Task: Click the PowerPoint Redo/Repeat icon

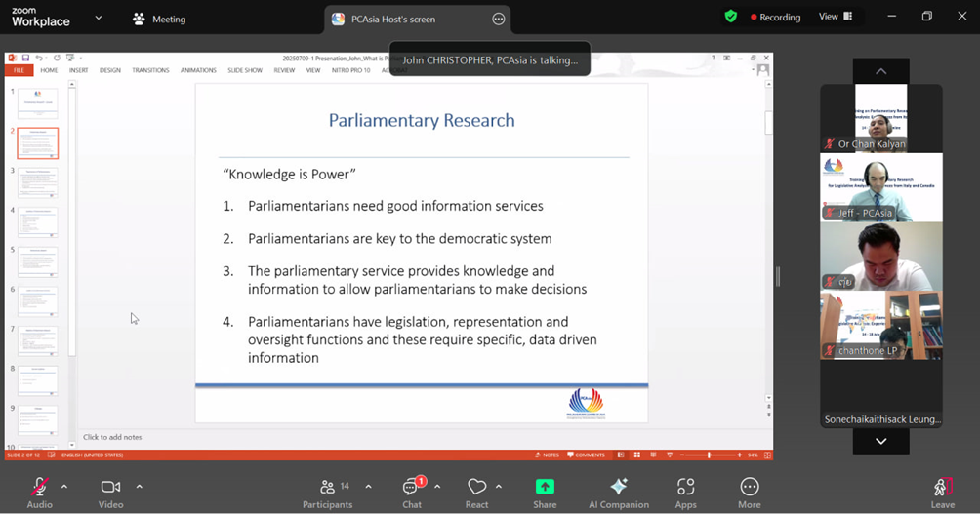Action: pos(57,59)
